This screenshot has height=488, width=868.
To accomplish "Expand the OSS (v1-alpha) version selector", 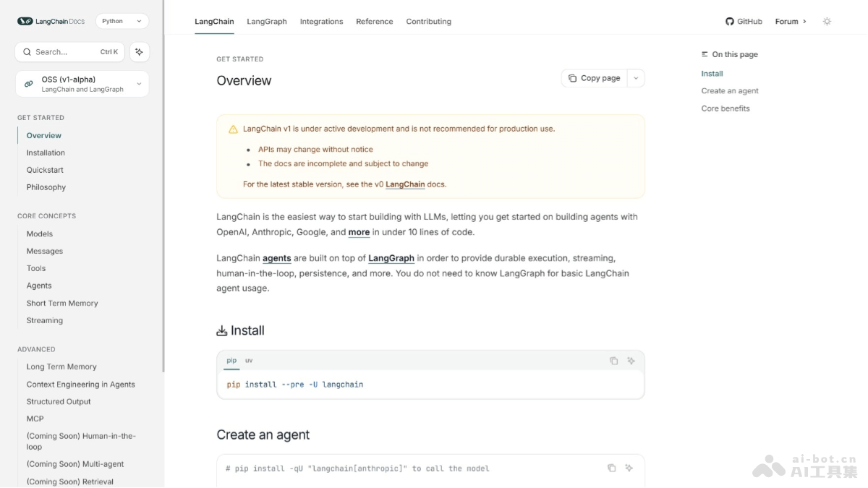I will click(82, 84).
